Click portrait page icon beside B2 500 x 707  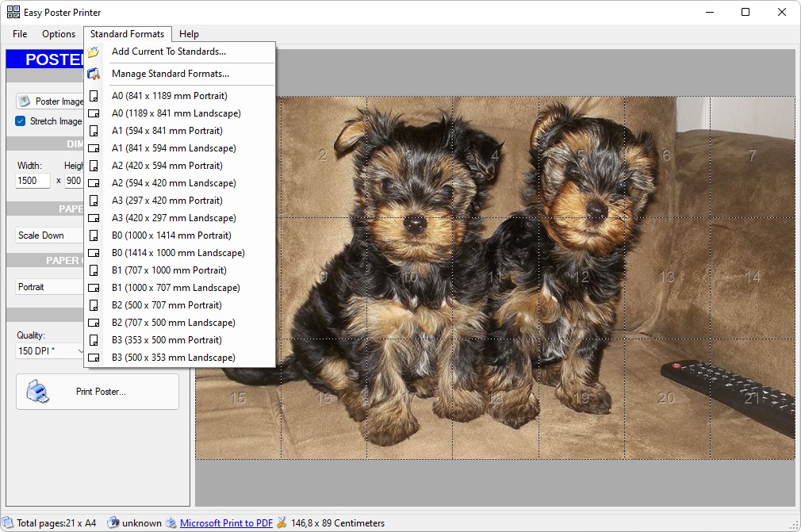coord(94,305)
